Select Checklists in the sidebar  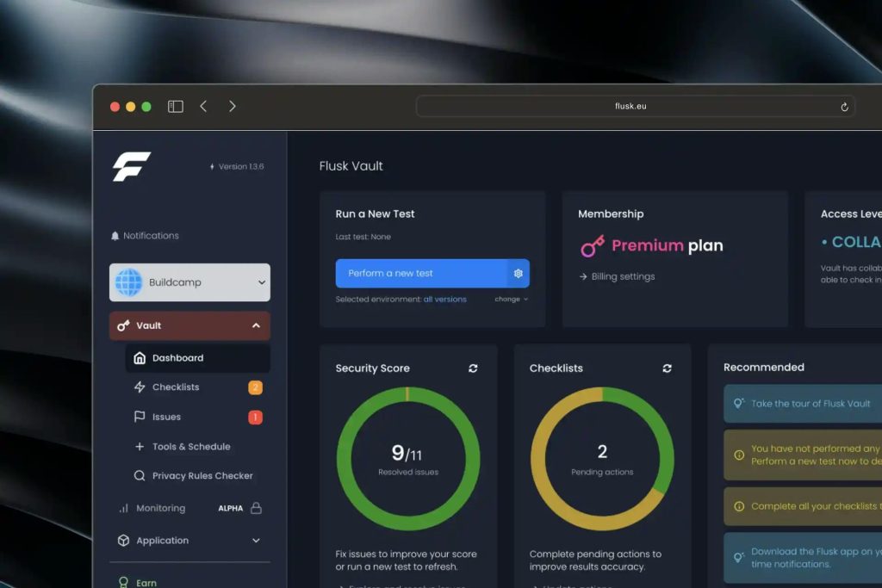176,387
